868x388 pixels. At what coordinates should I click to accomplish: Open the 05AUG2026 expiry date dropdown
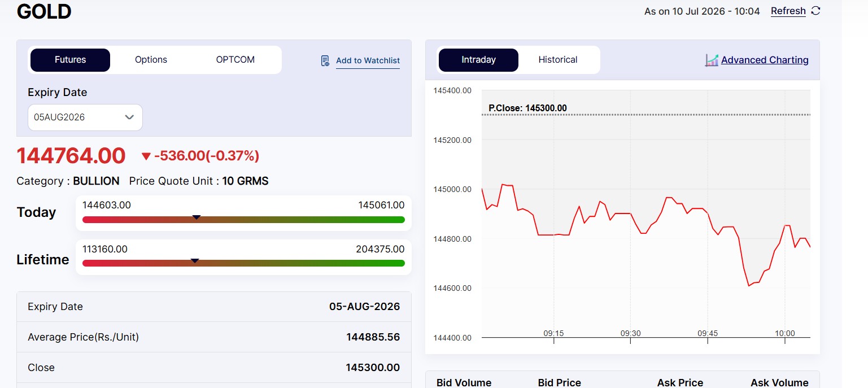pos(85,117)
